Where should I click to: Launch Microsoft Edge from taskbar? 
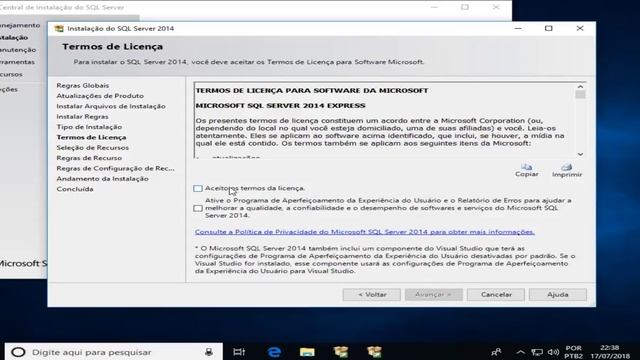[x=274, y=352]
